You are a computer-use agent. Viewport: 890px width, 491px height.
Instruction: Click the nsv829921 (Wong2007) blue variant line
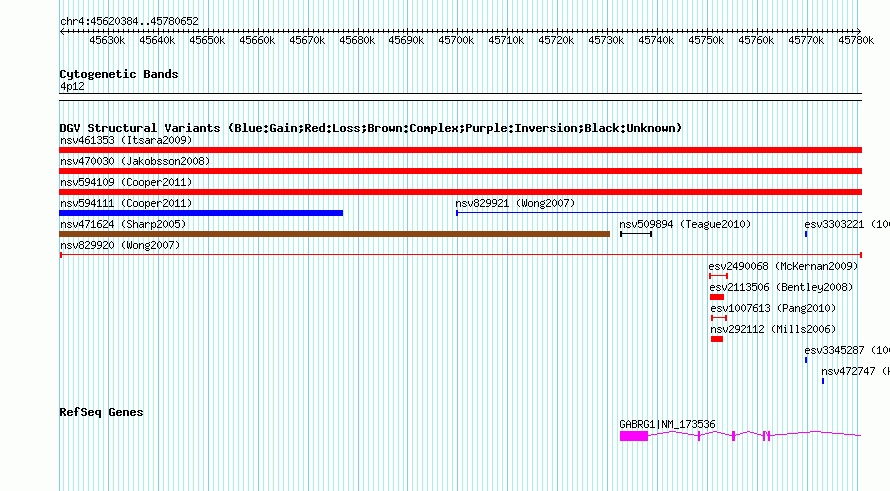(x=659, y=213)
